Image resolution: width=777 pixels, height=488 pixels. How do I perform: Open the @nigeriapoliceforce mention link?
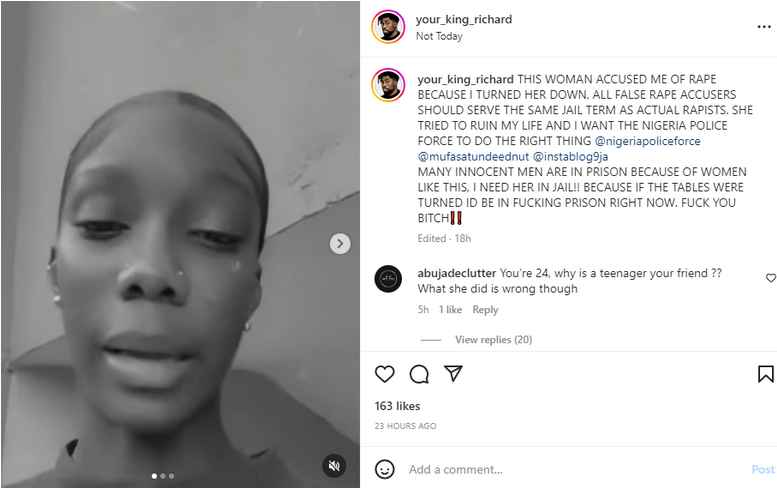tap(648, 141)
